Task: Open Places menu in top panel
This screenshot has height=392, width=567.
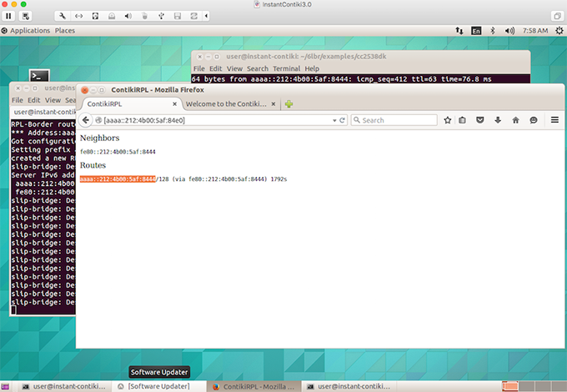Action: point(64,30)
